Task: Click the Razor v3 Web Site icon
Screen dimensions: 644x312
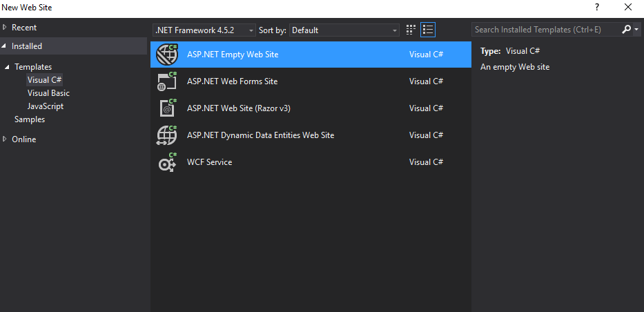Action: click(x=167, y=108)
